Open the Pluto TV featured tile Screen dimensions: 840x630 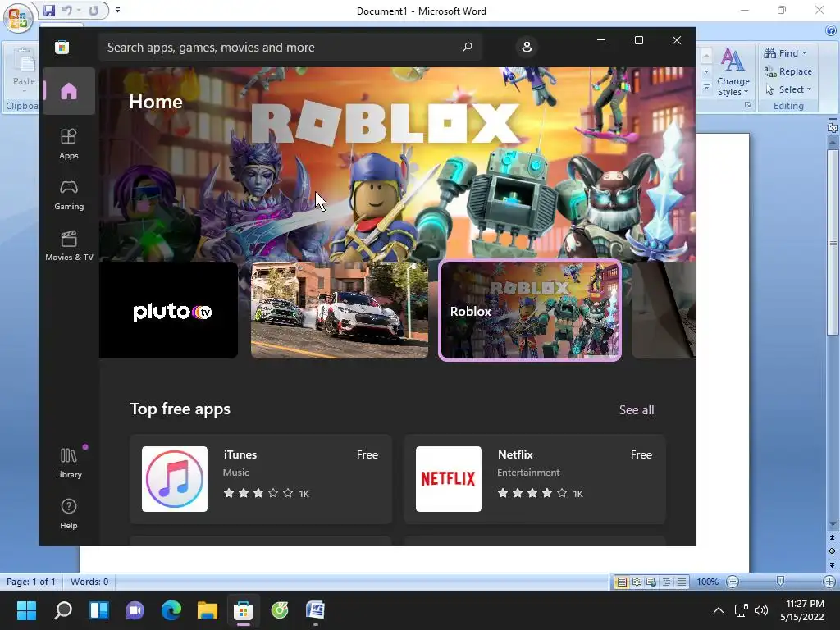[x=168, y=310]
